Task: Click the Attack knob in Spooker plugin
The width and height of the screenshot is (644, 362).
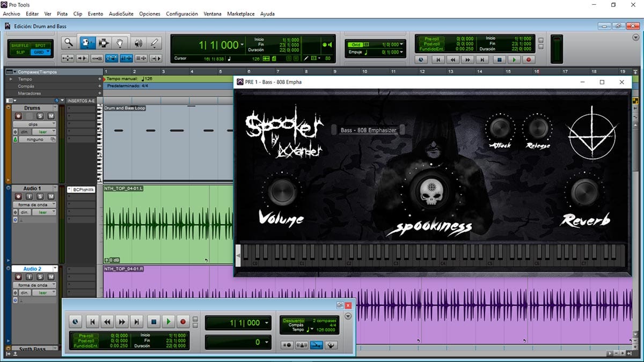Action: point(500,128)
